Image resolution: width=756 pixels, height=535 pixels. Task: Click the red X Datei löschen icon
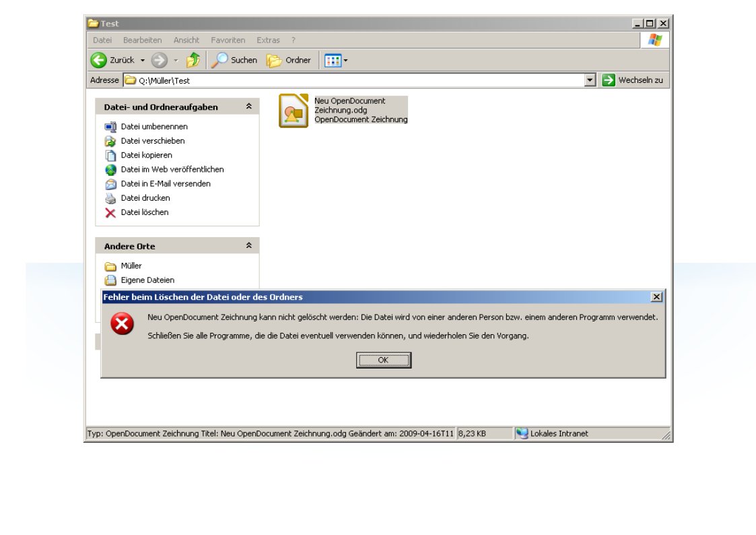coord(110,213)
